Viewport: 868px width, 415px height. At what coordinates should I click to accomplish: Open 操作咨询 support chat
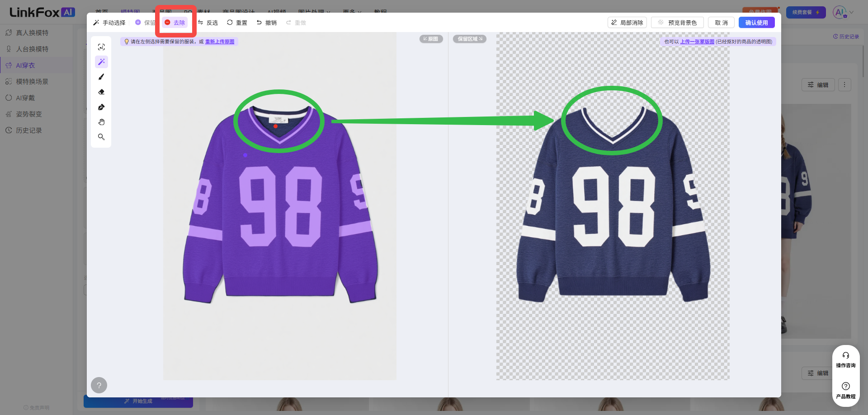coord(846,360)
